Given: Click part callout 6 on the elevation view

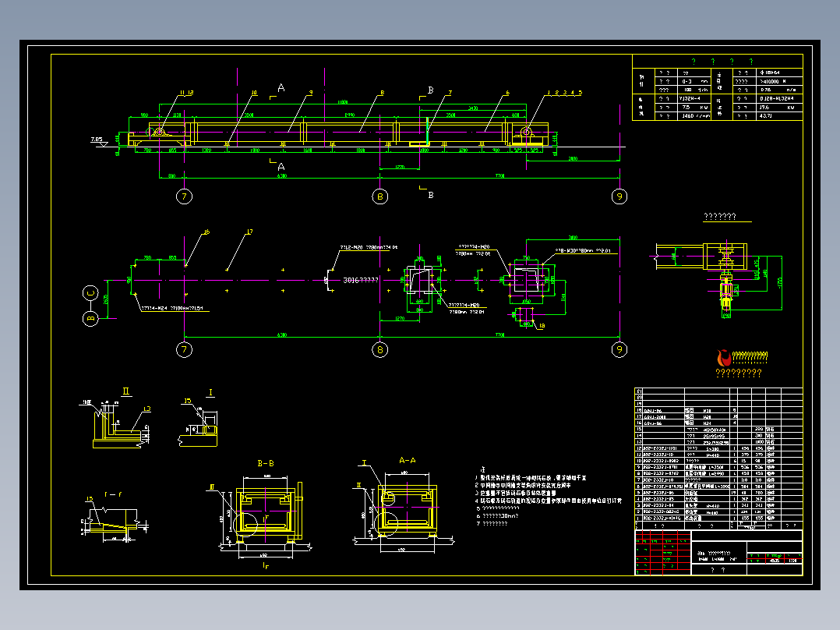Looking at the screenshot, I should [507, 93].
